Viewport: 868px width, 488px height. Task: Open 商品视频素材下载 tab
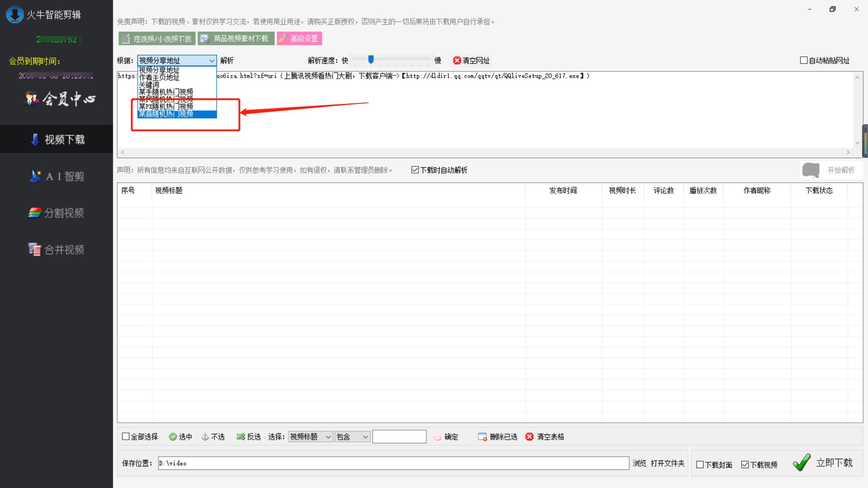[236, 39]
